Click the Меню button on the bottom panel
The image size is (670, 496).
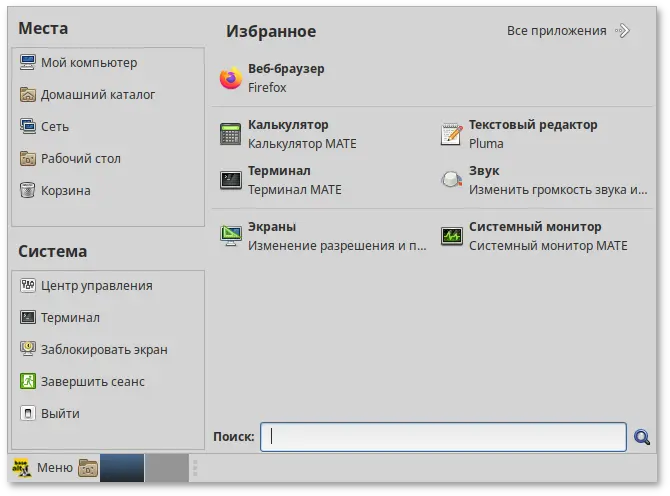pyautogui.click(x=42, y=467)
